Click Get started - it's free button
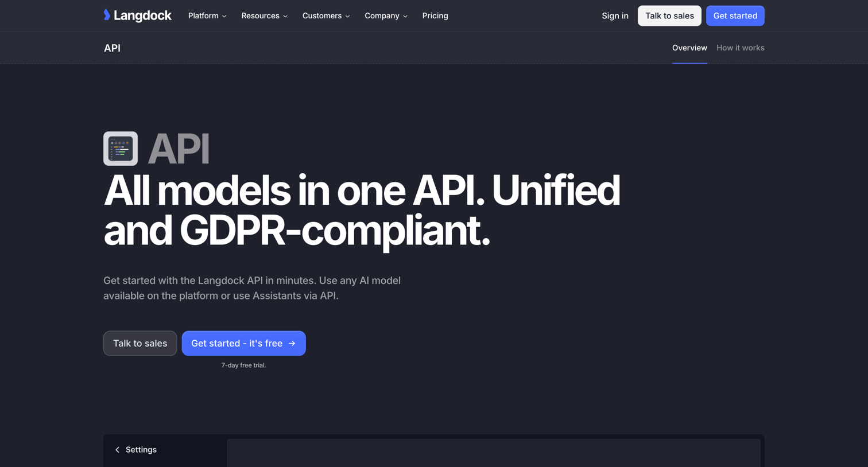868x467 pixels. point(243,343)
